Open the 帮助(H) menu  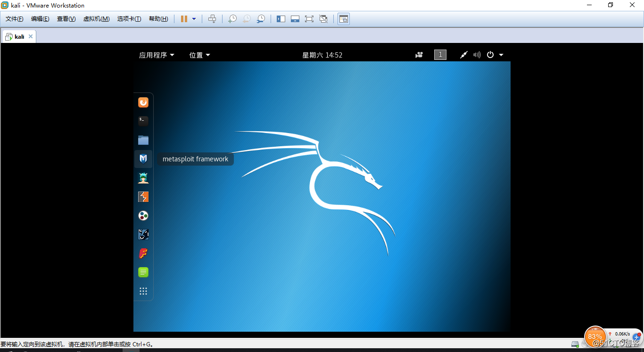[158, 19]
